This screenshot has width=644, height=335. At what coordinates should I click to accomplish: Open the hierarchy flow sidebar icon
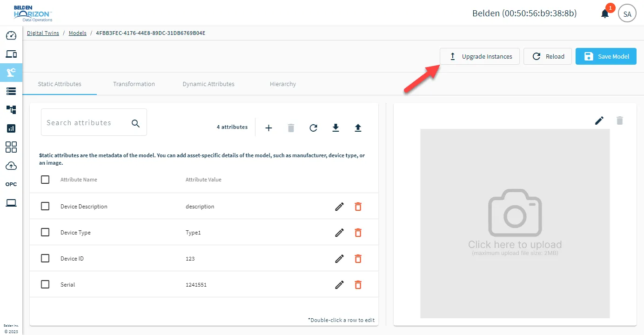11,109
